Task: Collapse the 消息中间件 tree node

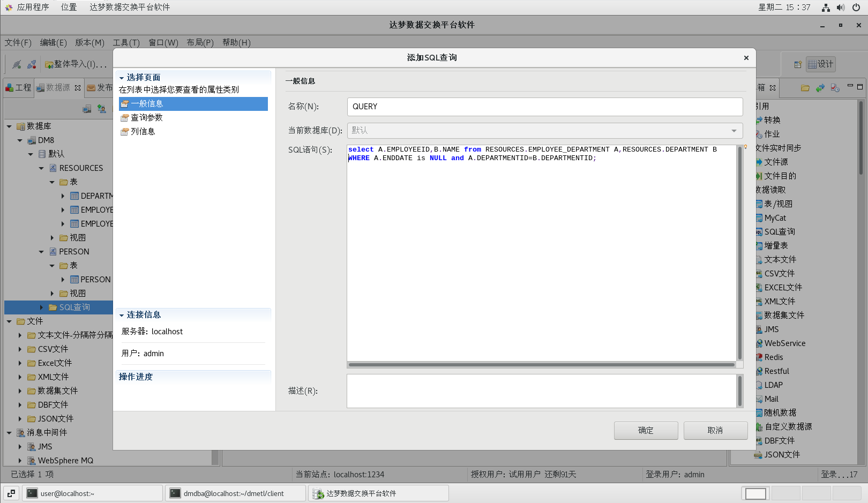Action: (x=9, y=433)
